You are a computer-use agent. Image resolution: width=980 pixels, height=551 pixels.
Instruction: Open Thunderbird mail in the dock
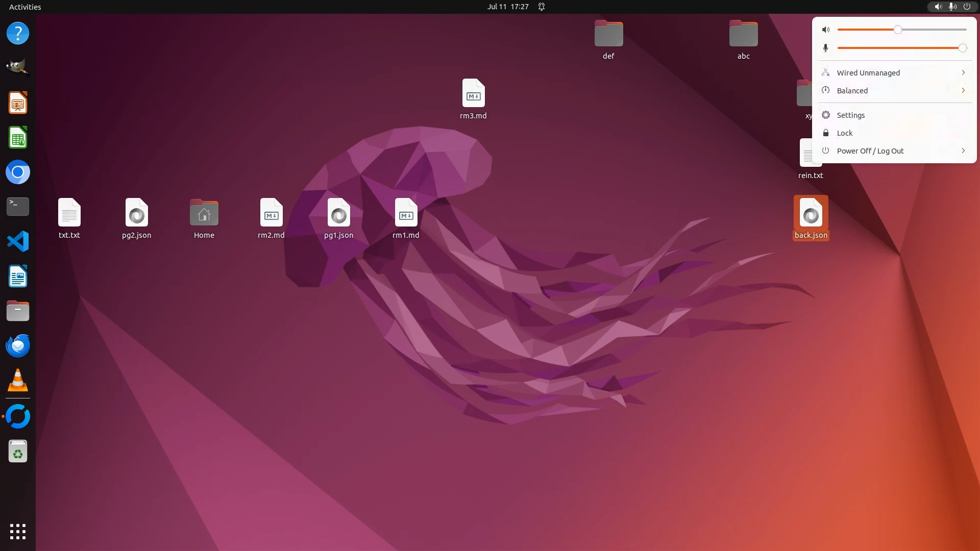coord(17,346)
